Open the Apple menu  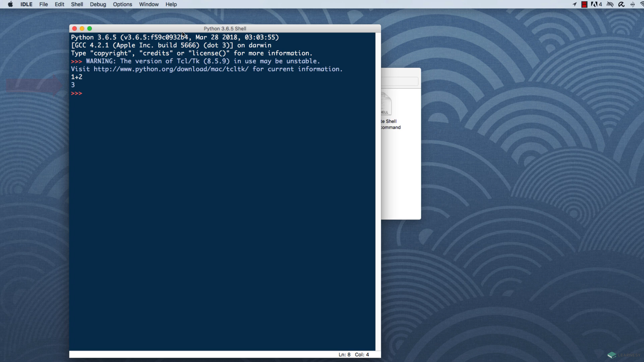pyautogui.click(x=10, y=4)
